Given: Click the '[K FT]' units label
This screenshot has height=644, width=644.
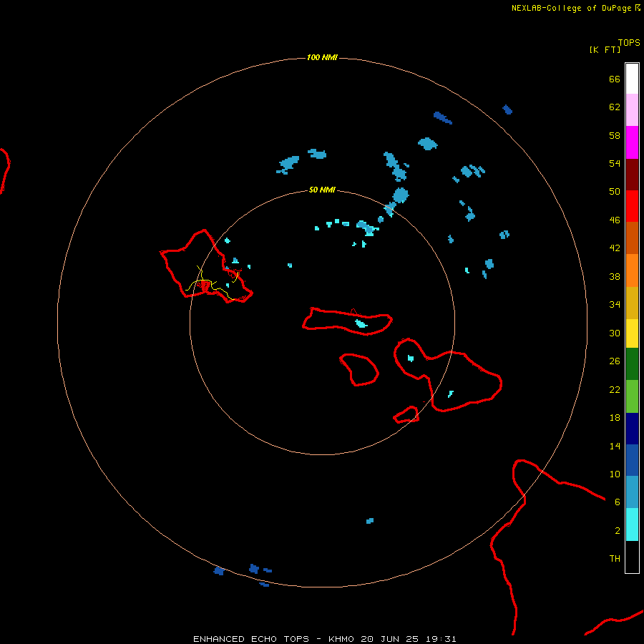Looking at the screenshot, I should click(605, 49).
